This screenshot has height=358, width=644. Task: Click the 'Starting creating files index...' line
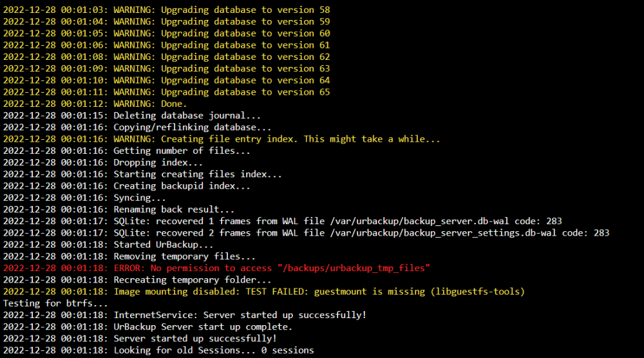pos(142,174)
